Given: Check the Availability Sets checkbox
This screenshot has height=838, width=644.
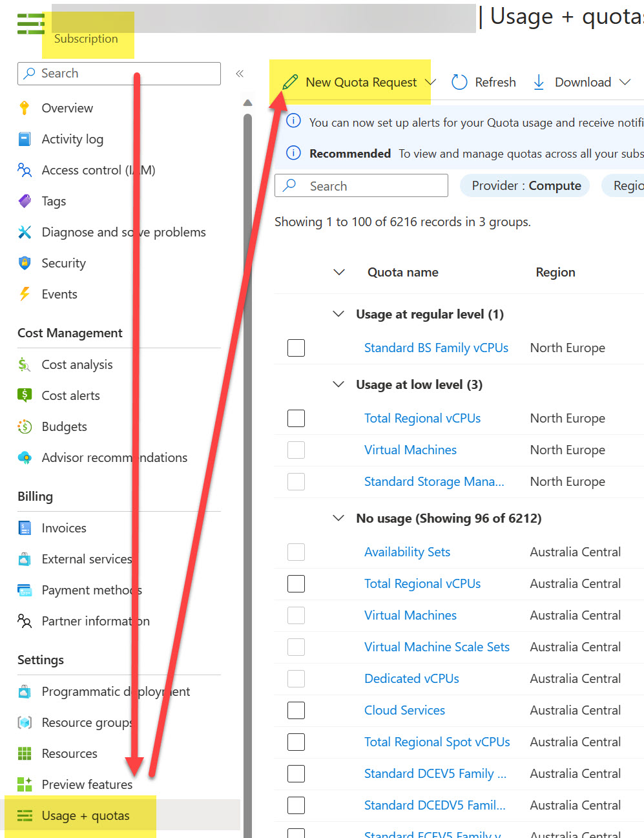Looking at the screenshot, I should point(296,552).
